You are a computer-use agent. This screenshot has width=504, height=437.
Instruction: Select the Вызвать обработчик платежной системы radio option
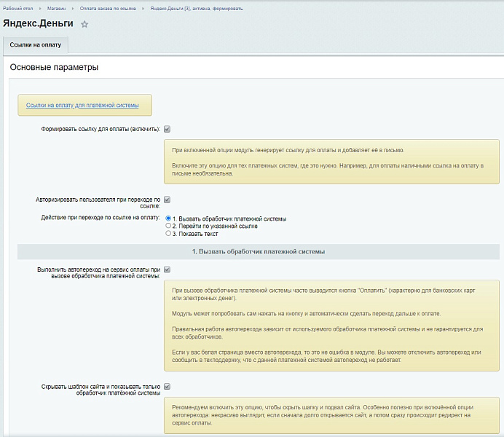[169, 219]
